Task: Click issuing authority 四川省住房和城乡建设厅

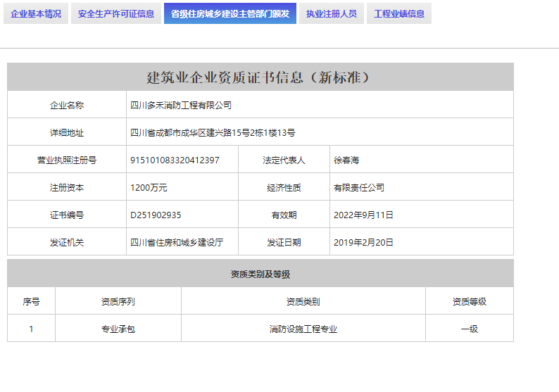Action: pyautogui.click(x=177, y=243)
